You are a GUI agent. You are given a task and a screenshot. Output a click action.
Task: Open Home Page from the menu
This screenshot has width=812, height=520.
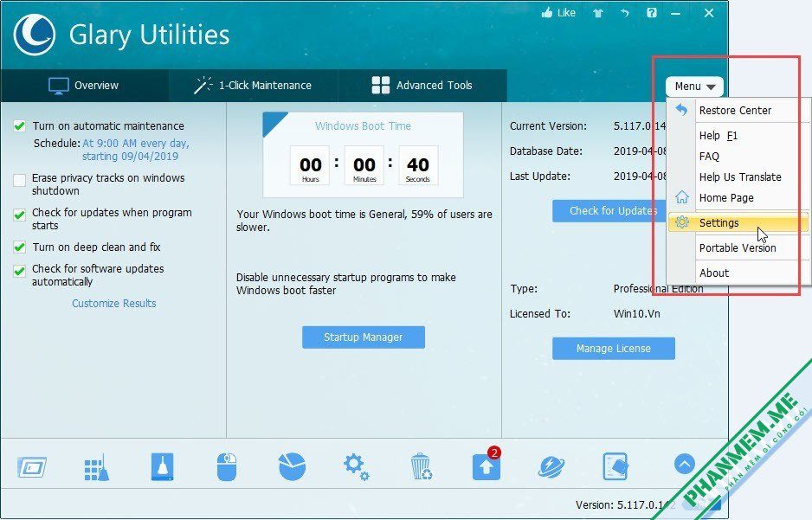738,197
